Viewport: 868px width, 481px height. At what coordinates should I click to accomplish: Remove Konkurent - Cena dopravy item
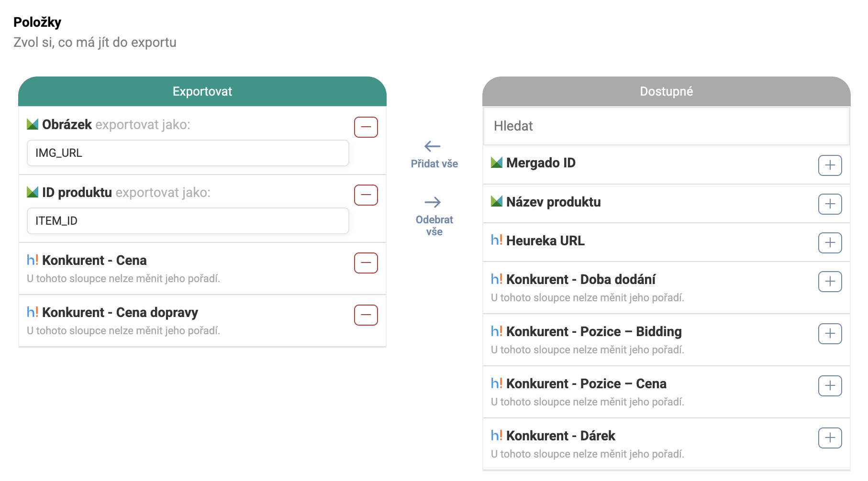click(x=366, y=315)
